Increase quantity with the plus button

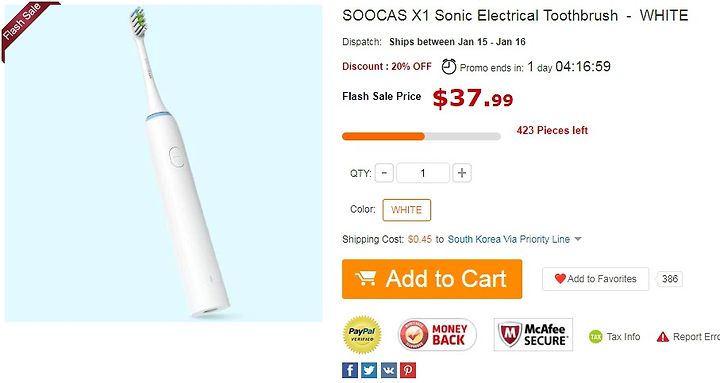(462, 173)
